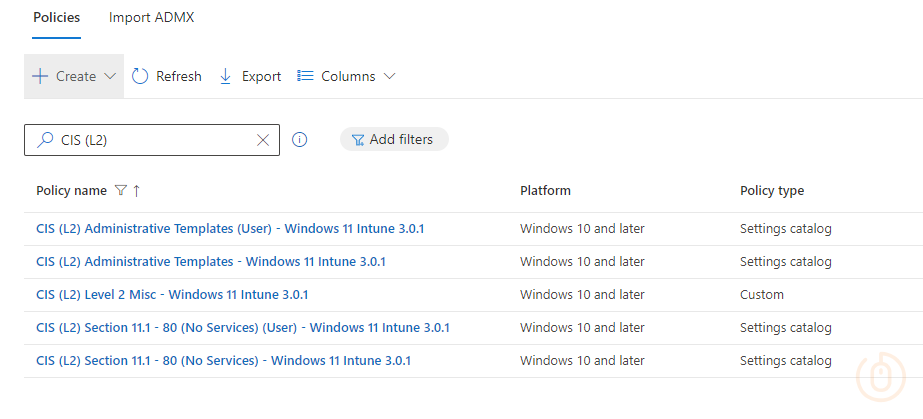The height and width of the screenshot is (419, 923).
Task: Click the Add filters button
Action: point(394,139)
